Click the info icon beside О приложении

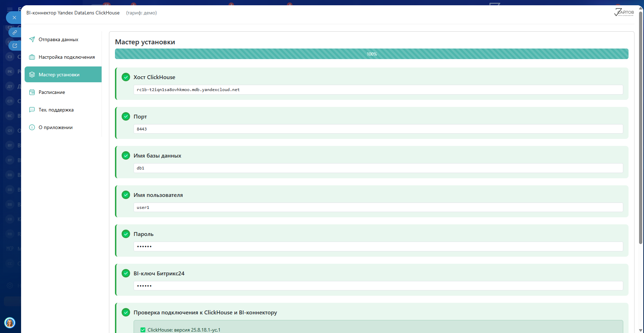32,127
